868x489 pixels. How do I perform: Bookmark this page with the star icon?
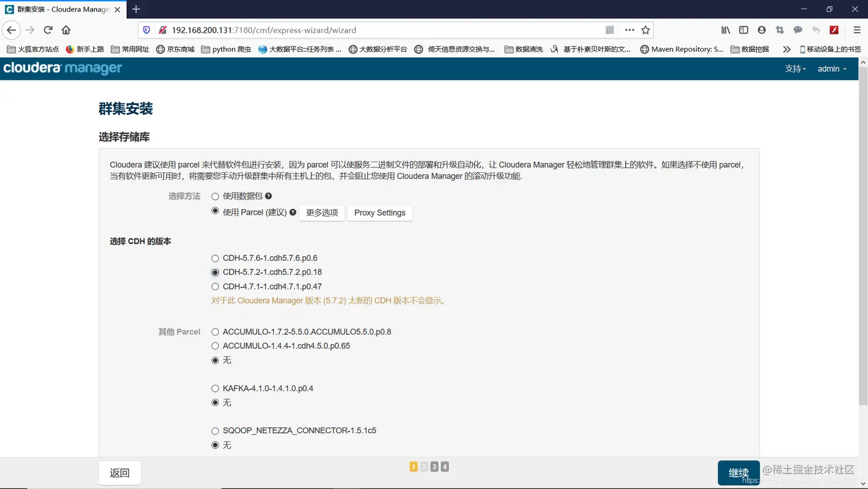pos(646,30)
